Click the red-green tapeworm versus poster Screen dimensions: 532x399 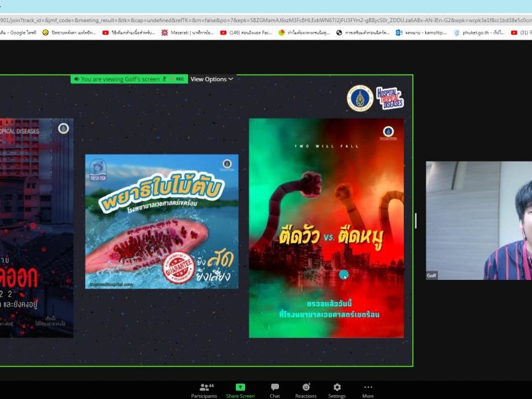pyautogui.click(x=326, y=228)
